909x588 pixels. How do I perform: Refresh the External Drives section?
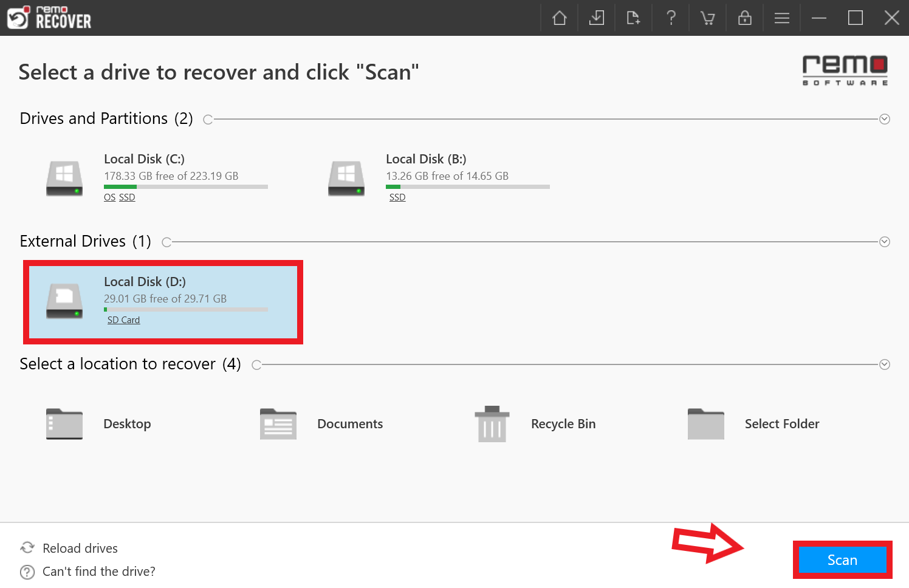pyautogui.click(x=166, y=242)
